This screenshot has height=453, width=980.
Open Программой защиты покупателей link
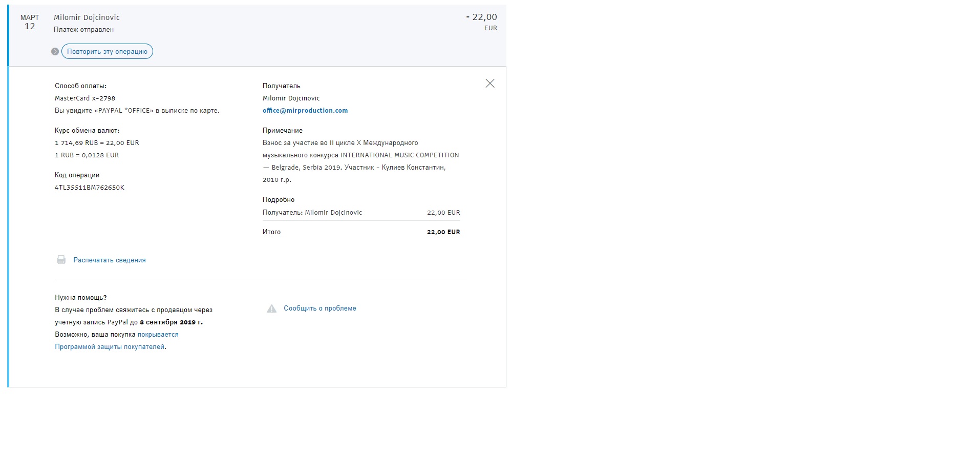tap(110, 347)
